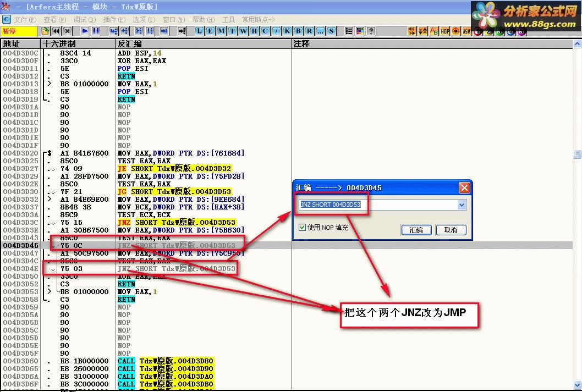Open CPU window with C toolbar button
The width and height of the screenshot is (582, 392).
point(265,31)
